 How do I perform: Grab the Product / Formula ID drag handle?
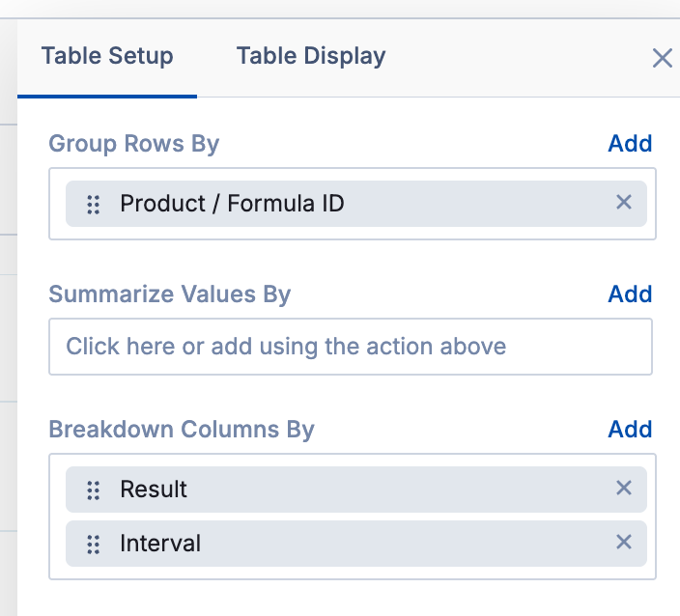94,205
